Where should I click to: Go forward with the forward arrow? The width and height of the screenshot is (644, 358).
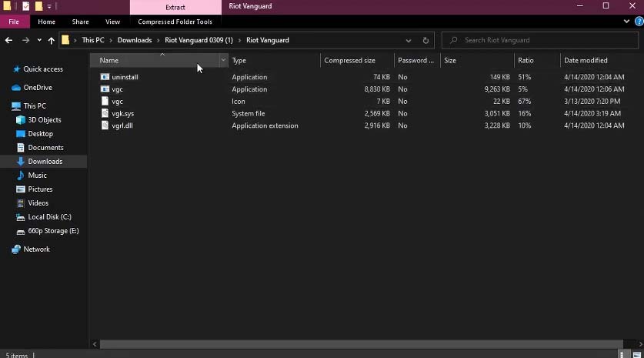click(x=25, y=40)
